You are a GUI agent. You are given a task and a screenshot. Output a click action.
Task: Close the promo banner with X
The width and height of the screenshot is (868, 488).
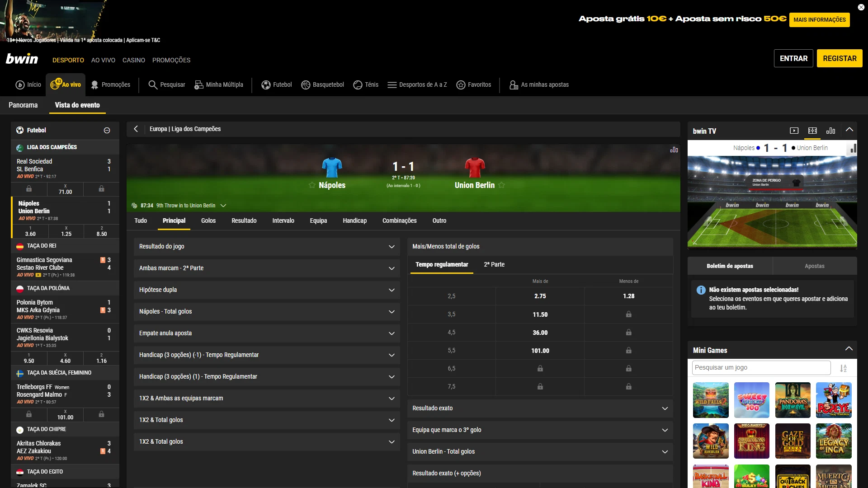point(861,7)
